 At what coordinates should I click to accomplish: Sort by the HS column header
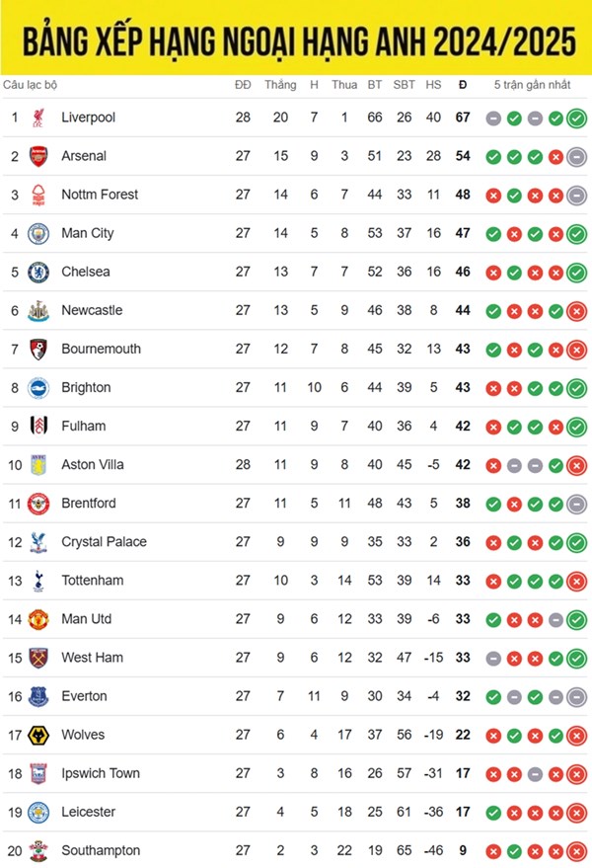coord(433,85)
